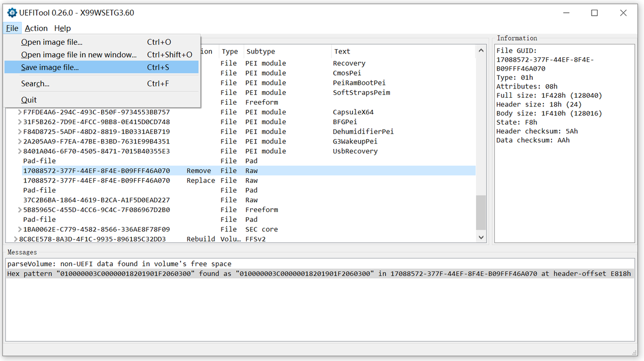Screen dimensions: 644x361
Task: Select row 17088572-377F-44EF marked Remove
Action: click(x=249, y=171)
